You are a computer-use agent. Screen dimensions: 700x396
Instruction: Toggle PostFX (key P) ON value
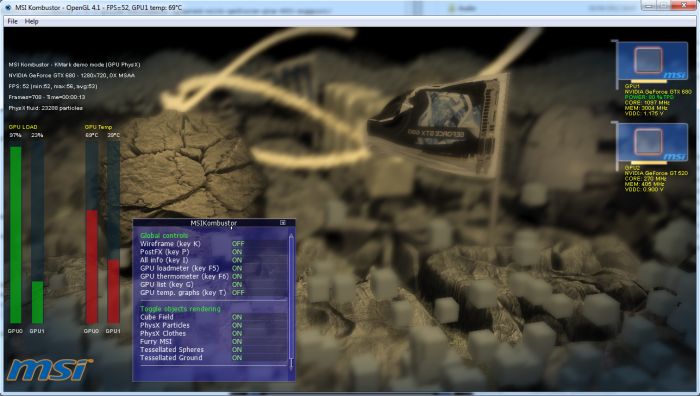coord(237,252)
